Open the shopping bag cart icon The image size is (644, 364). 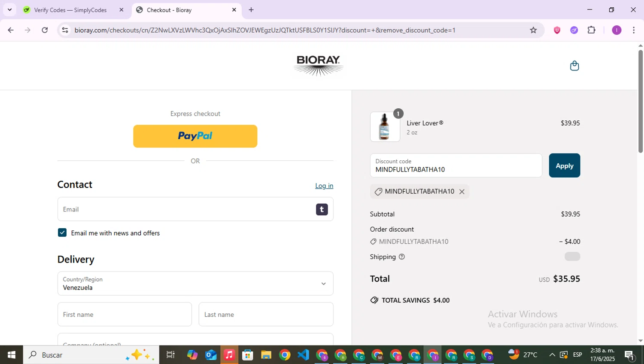[574, 66]
